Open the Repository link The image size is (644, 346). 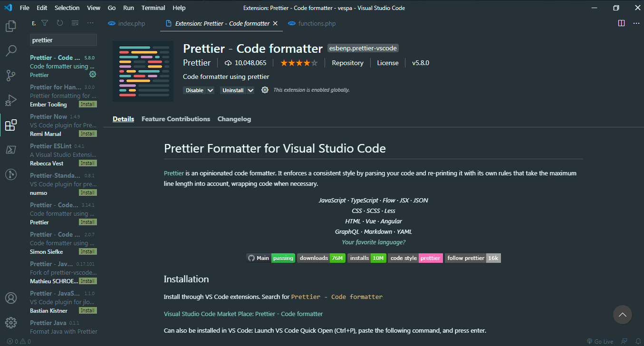click(x=347, y=63)
